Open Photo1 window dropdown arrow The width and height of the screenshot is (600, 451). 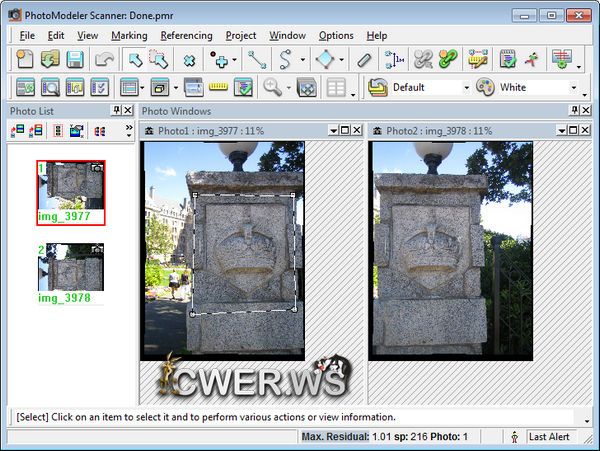[x=333, y=131]
